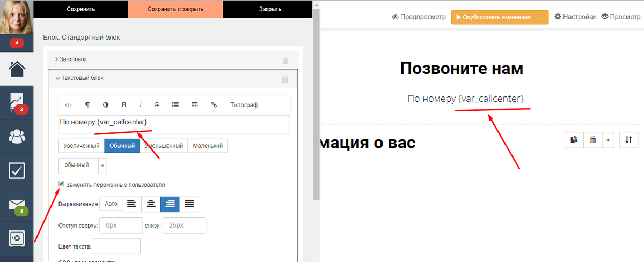This screenshot has height=262, width=644.
Task: Open paragraph format menu in editor
Action: point(87,105)
